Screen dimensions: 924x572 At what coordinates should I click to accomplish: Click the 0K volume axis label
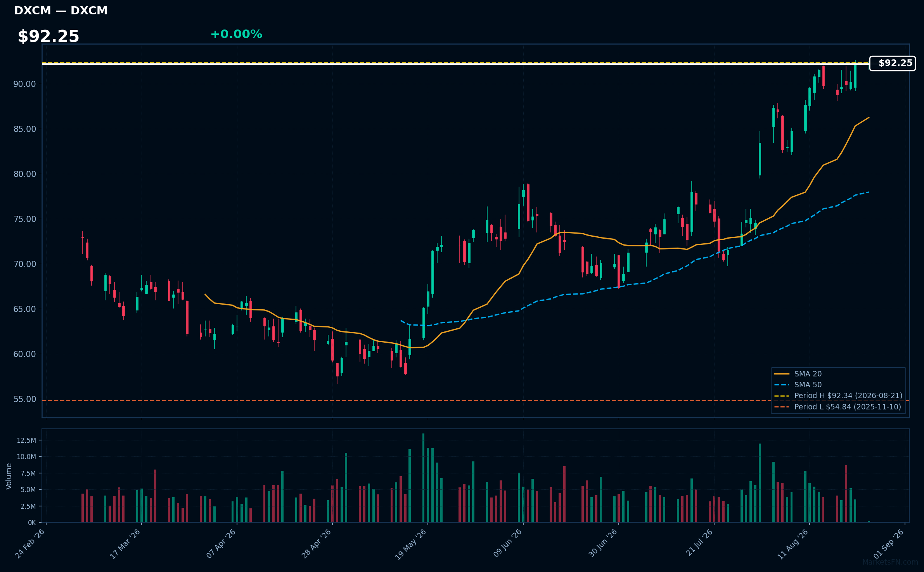[x=32, y=523]
